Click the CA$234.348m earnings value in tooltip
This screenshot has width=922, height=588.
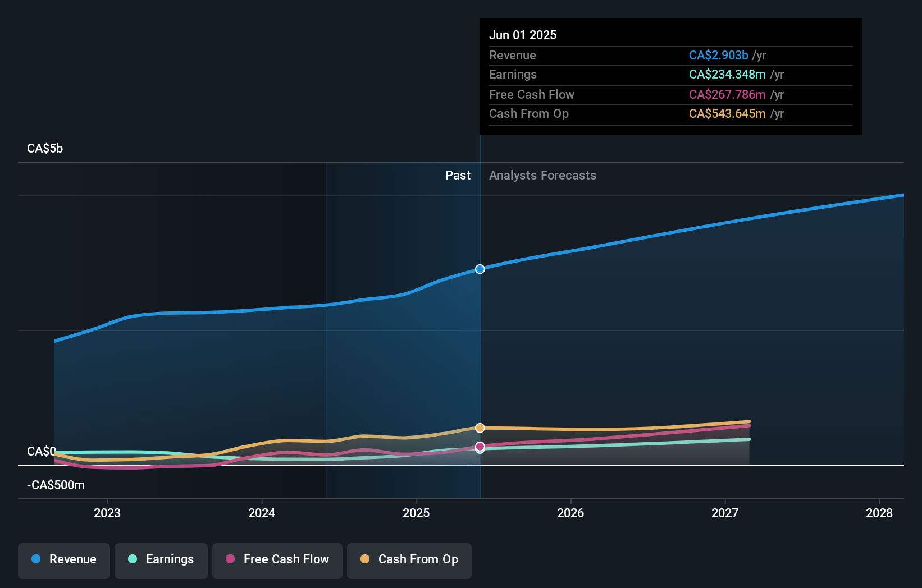727,75
